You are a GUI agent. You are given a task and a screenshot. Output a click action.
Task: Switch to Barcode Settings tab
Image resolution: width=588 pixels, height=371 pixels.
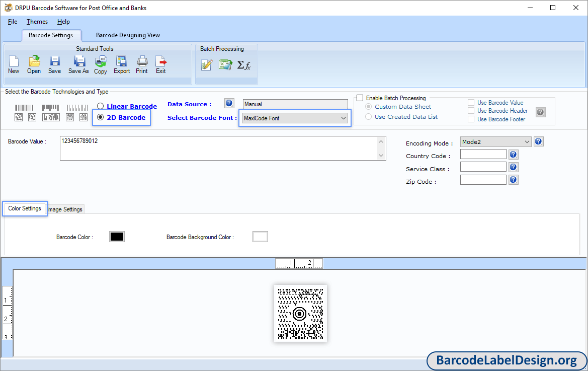coord(51,35)
